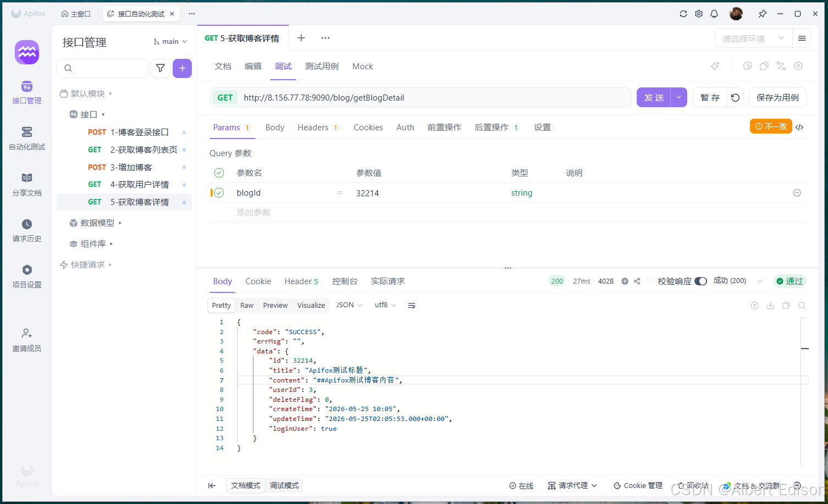Screen dimensions: 828x504
Task: Go to 自动化测试 in the left sidebar
Action: pyautogui.click(x=27, y=139)
